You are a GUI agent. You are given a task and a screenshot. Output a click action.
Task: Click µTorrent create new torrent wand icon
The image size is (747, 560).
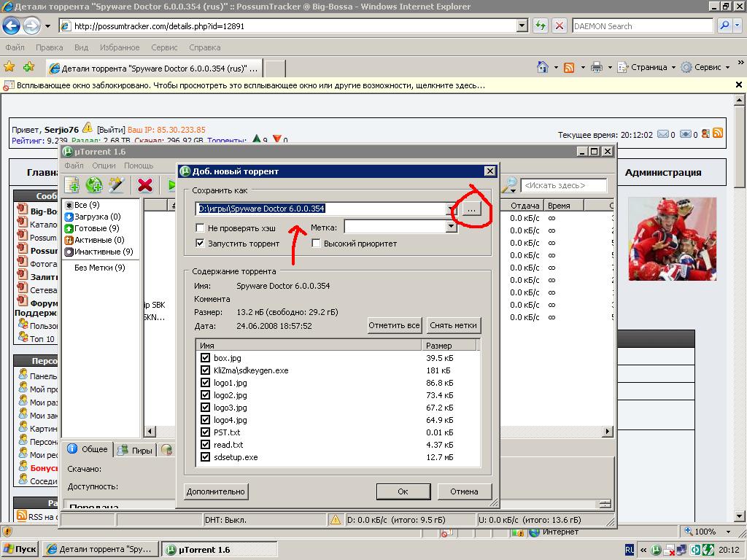(116, 184)
